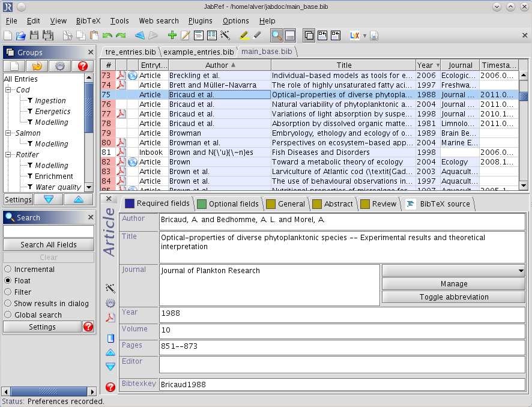This screenshot has height=407, width=532.
Task: Click the Toggle abbreviation button
Action: click(453, 297)
